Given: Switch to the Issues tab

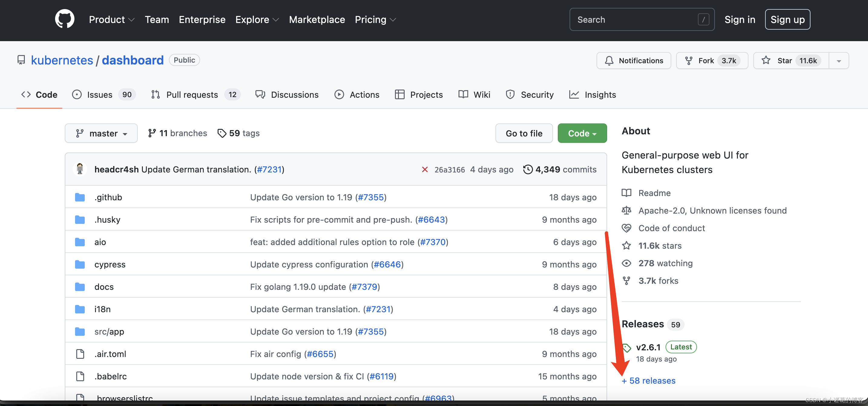Looking at the screenshot, I should click(104, 95).
